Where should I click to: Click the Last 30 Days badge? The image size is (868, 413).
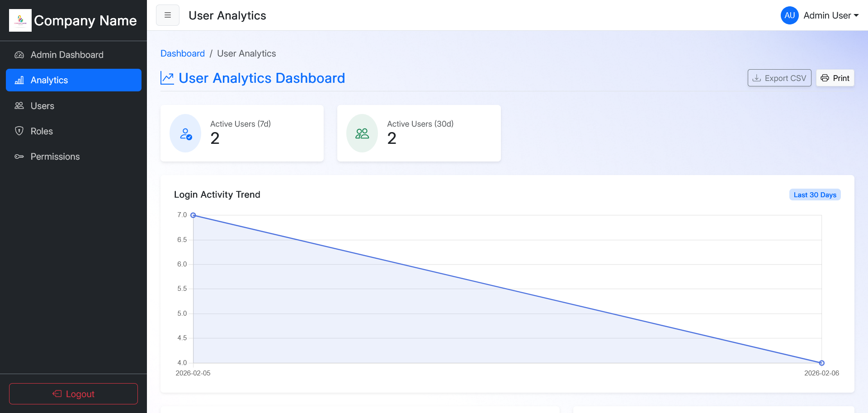click(815, 195)
